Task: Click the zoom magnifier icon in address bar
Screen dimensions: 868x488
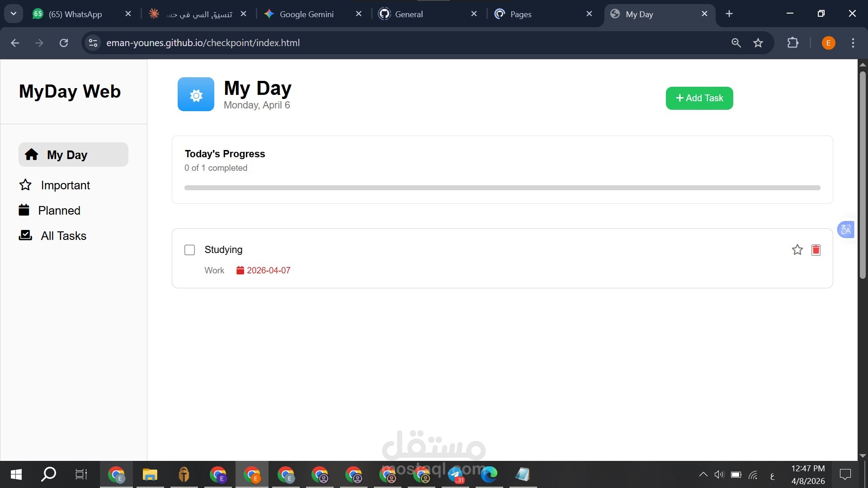Action: (736, 43)
